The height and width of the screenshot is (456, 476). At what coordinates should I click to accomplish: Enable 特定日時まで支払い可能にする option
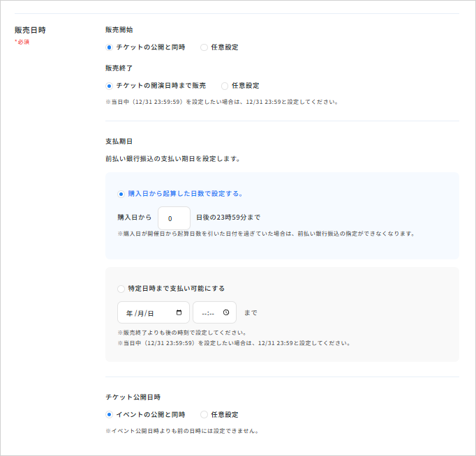(121, 288)
